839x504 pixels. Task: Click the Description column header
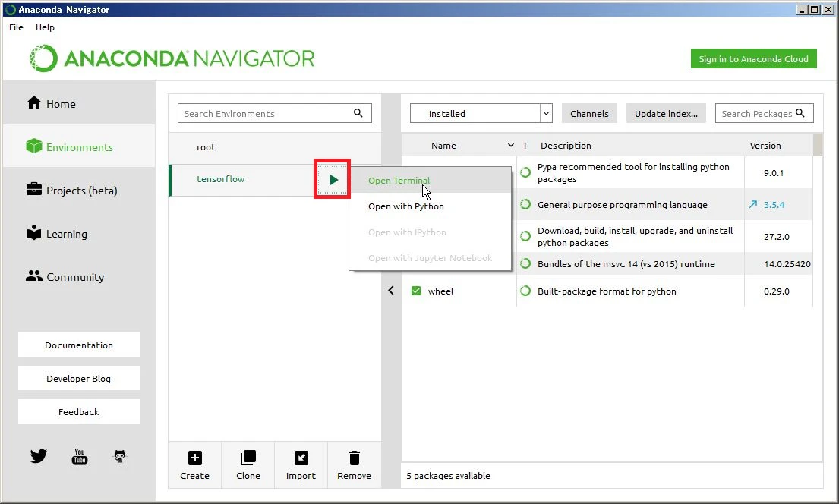click(566, 145)
